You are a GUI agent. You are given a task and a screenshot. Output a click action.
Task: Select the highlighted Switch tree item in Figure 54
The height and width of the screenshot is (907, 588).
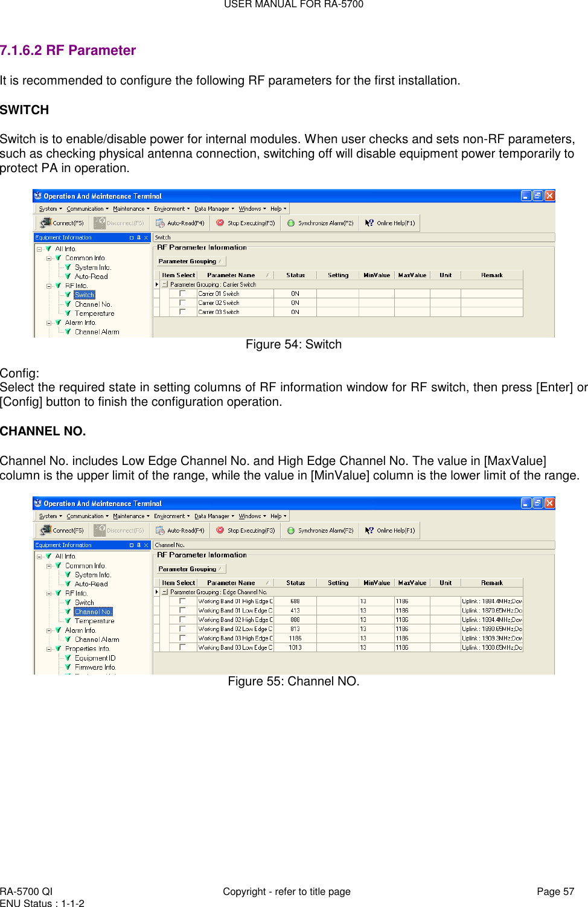tap(85, 295)
